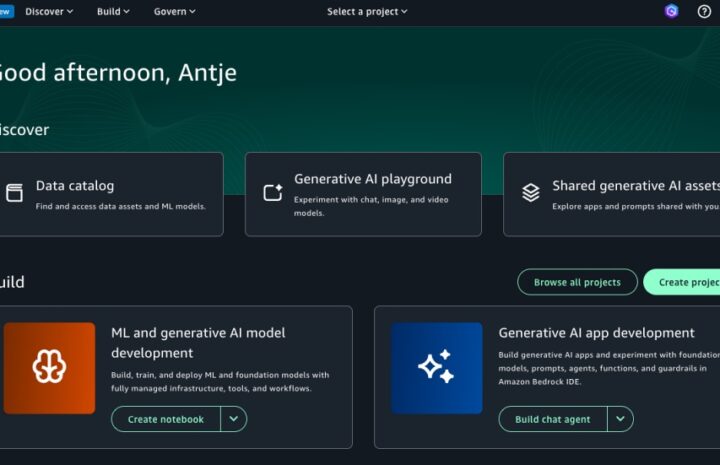Click the Create project button
Screen dimensions: 720x465
pos(683,282)
